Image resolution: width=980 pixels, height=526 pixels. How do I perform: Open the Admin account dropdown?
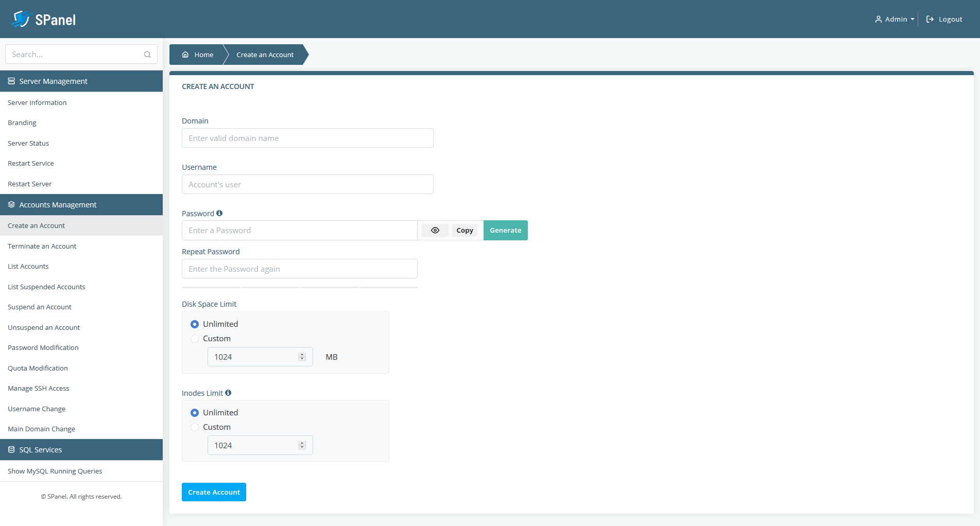(895, 19)
